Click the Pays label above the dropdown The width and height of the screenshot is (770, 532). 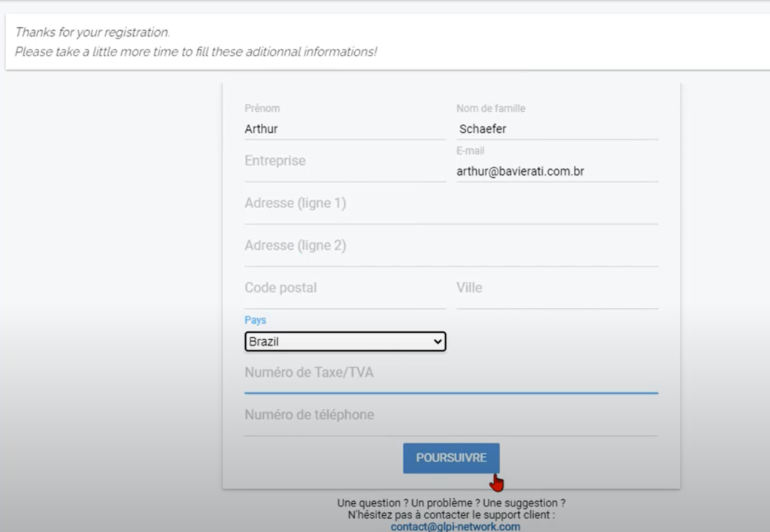tap(256, 320)
